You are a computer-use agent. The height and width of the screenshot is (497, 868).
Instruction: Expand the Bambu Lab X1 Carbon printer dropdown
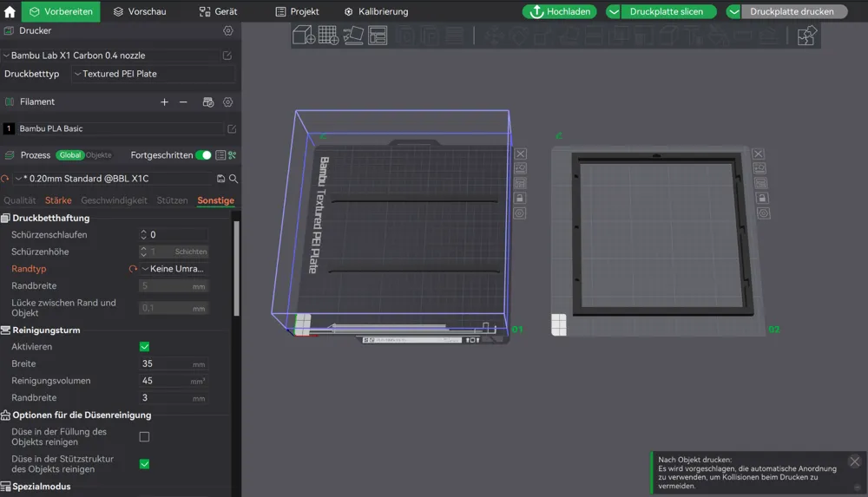pos(111,56)
